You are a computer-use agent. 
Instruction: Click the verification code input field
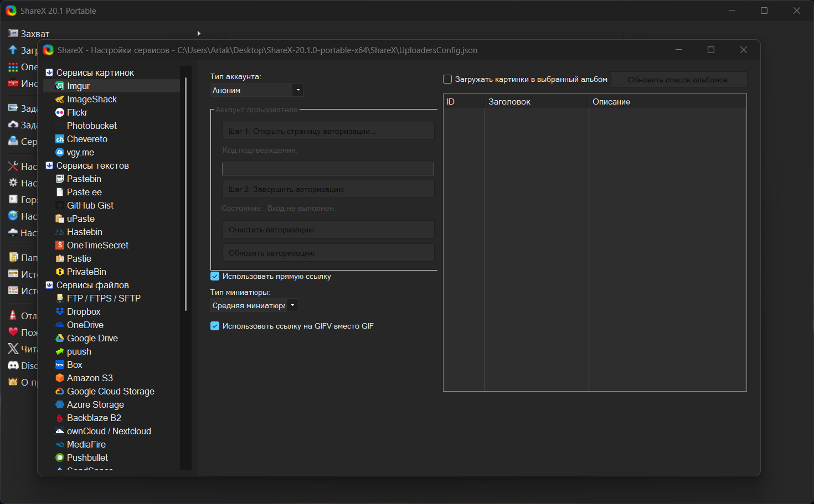click(328, 169)
